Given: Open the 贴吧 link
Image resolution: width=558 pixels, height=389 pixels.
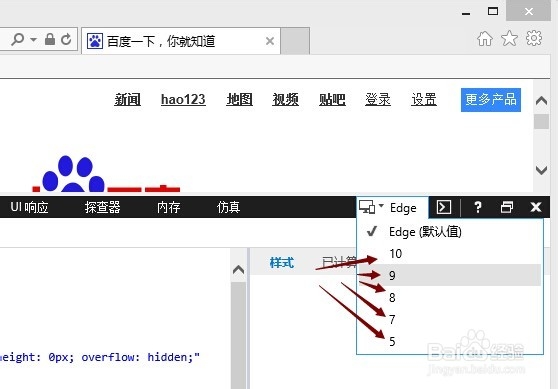Looking at the screenshot, I should 332,99.
